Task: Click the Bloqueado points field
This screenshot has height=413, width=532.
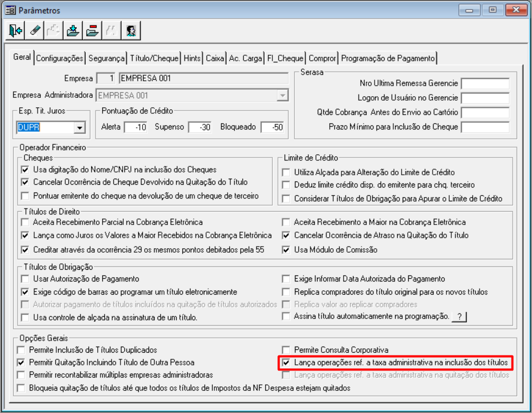Action: [272, 127]
